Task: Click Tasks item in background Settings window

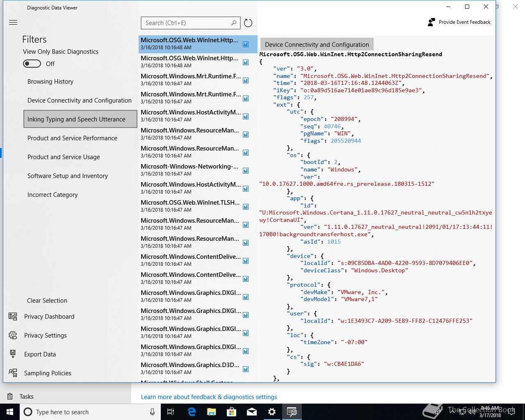Action: (x=27, y=397)
